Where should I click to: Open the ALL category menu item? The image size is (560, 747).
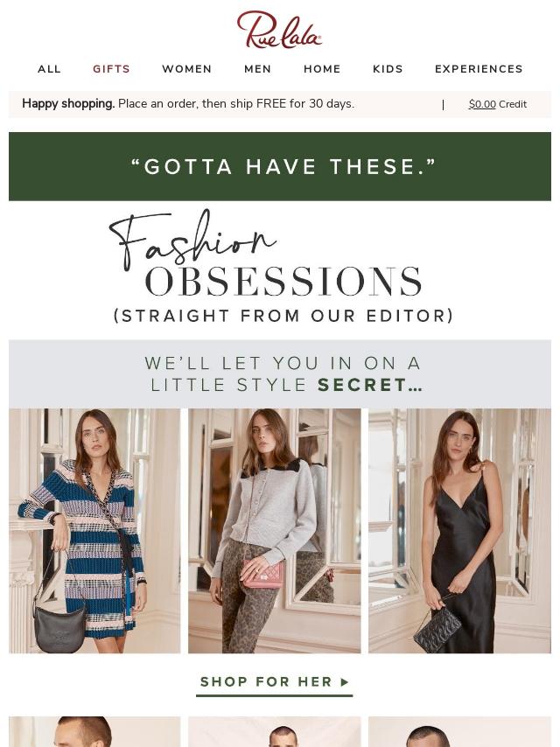[50, 69]
